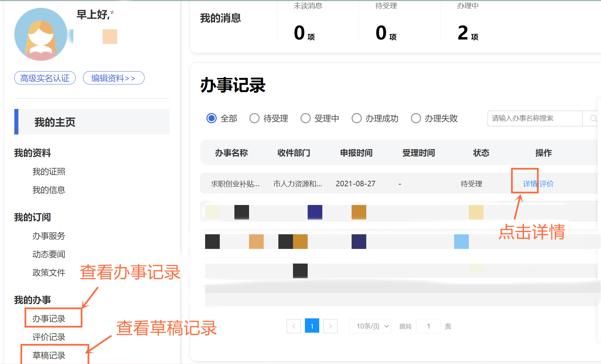
Task: Open 办事服务 subscription item
Action: point(49,236)
